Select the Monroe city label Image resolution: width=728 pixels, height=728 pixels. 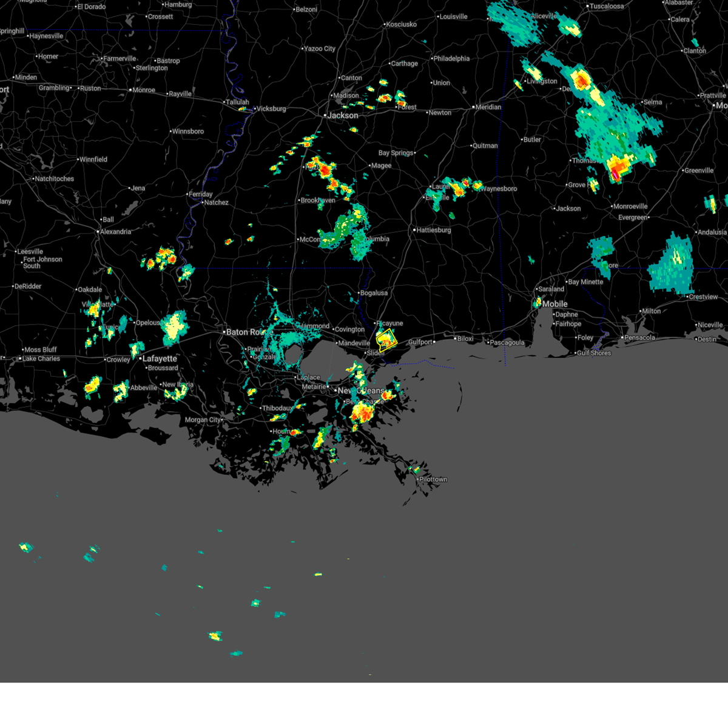144,90
